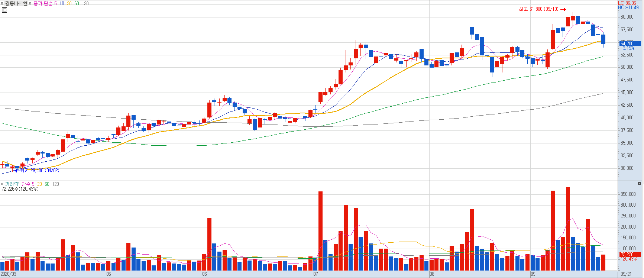Screen dimensions: 644x278
Task: Click the 72,226주(120.43%) volume readout
Action: point(20,189)
